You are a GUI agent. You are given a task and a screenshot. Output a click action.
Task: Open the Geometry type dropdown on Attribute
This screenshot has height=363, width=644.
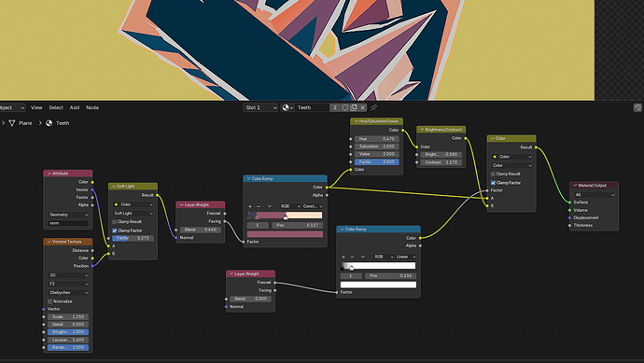point(68,215)
